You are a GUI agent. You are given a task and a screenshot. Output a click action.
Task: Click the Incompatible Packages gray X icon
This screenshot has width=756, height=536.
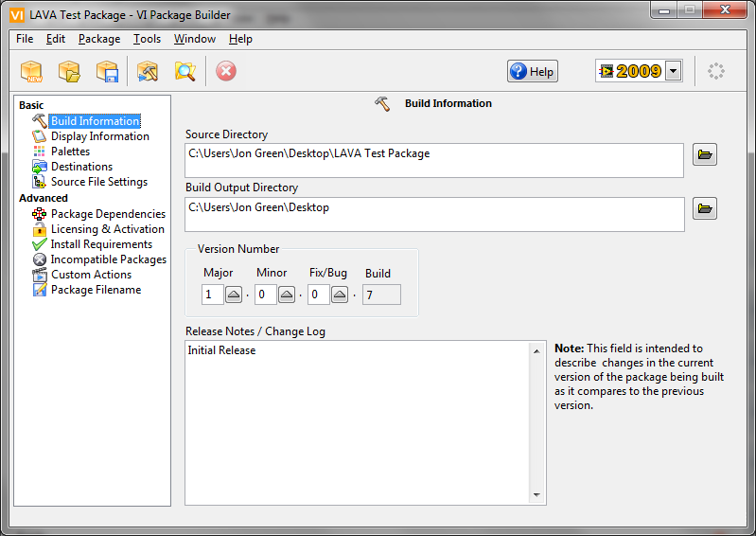coord(40,259)
